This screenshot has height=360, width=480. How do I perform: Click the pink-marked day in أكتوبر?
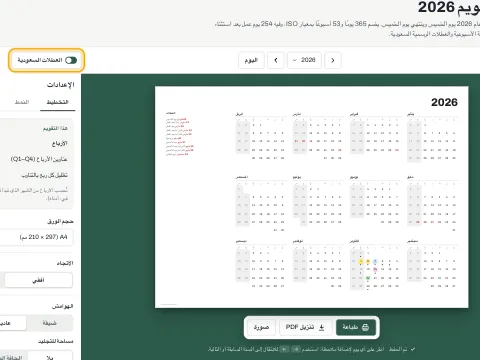click(375, 269)
